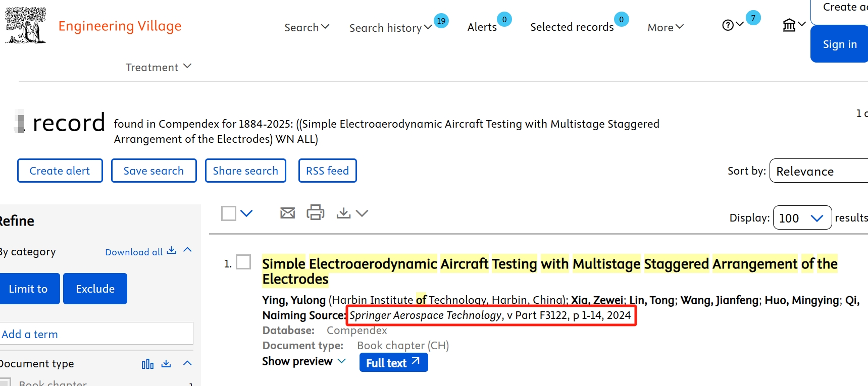The height and width of the screenshot is (386, 868).
Task: Click the Add a term input field
Action: click(x=96, y=334)
